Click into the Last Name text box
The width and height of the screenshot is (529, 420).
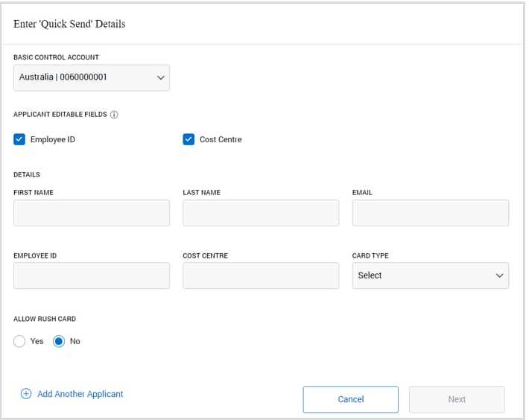coord(260,213)
